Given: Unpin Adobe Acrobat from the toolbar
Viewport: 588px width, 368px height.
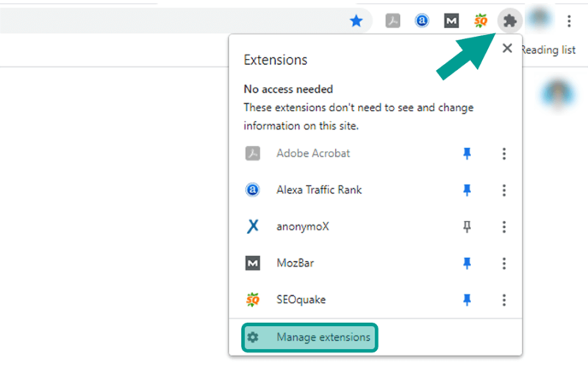Looking at the screenshot, I should (x=467, y=153).
